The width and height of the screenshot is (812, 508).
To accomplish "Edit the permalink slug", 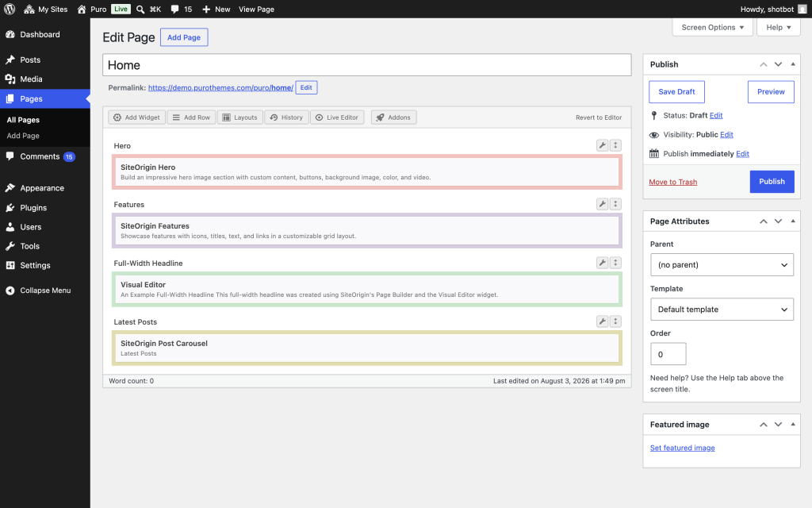I will click(306, 87).
